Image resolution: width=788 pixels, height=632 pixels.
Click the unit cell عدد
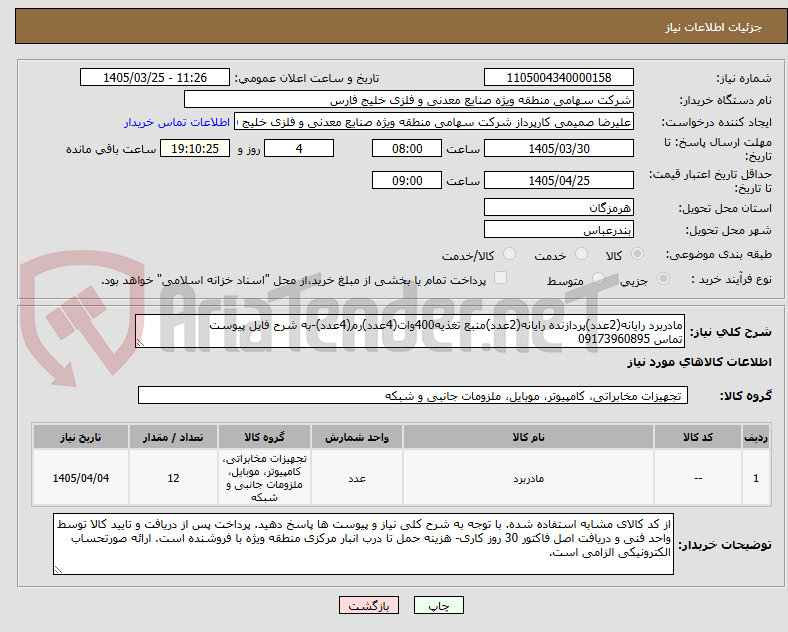coord(357,478)
